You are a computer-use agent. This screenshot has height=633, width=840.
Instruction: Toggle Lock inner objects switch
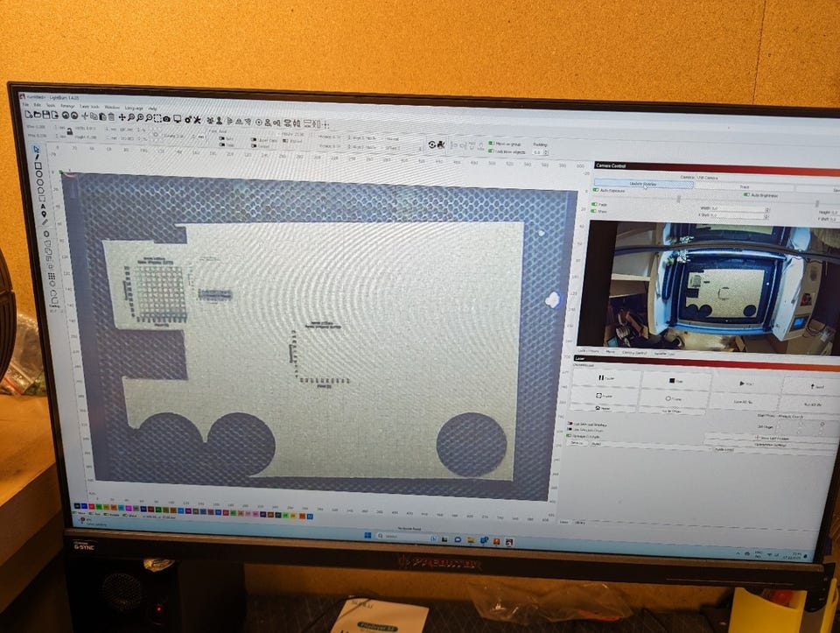(491, 151)
